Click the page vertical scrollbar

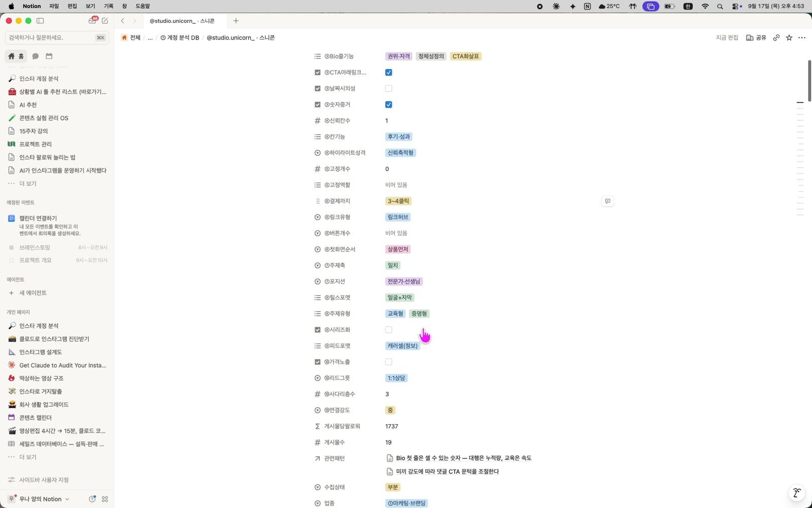809,81
